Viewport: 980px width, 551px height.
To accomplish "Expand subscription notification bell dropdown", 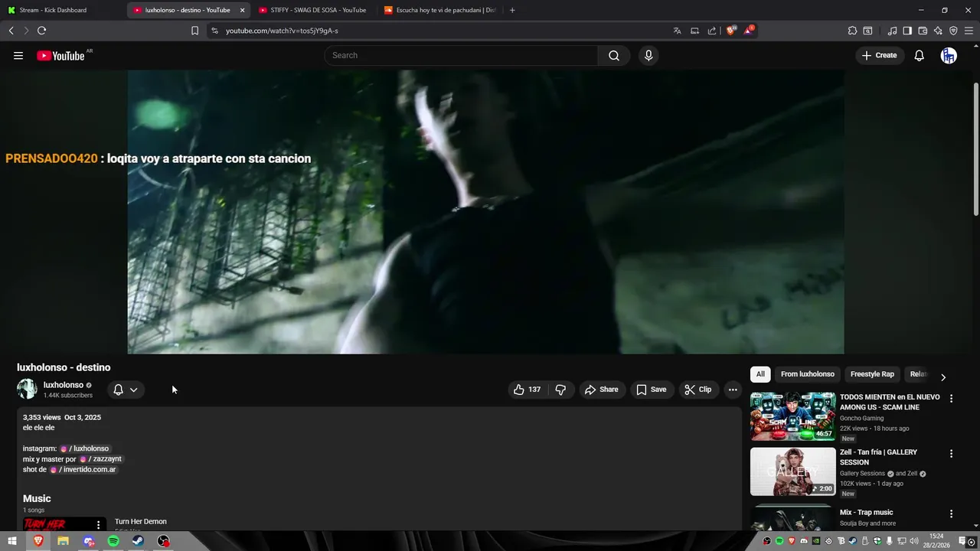I will pos(126,390).
